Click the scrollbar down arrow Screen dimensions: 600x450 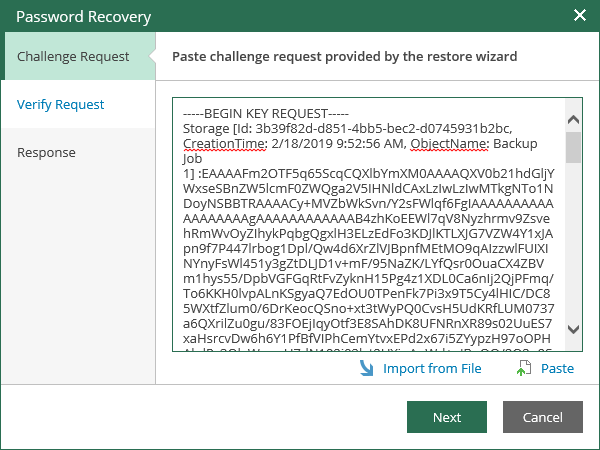(573, 328)
